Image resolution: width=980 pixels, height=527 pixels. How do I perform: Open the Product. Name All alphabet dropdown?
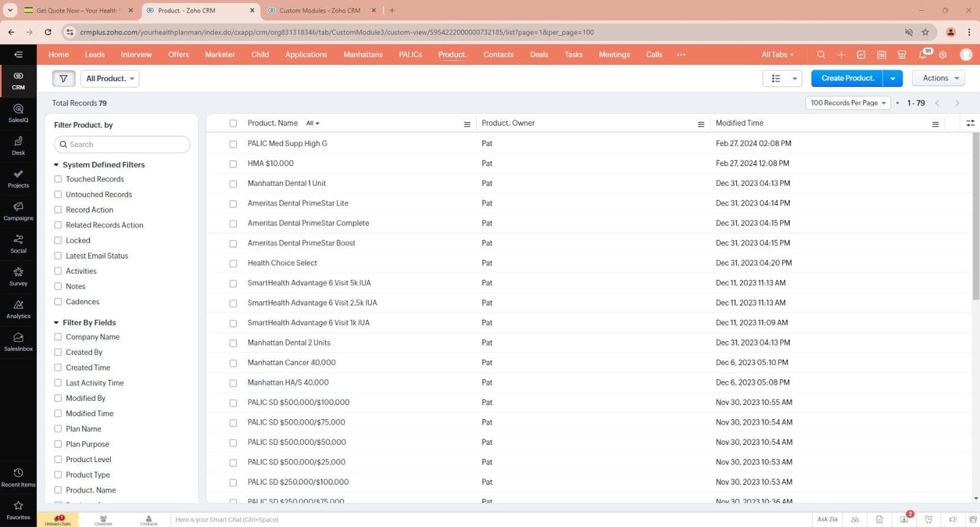(x=312, y=123)
